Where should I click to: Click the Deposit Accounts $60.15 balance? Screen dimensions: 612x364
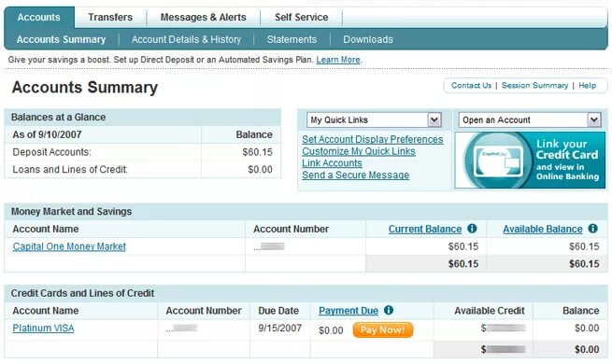[257, 152]
